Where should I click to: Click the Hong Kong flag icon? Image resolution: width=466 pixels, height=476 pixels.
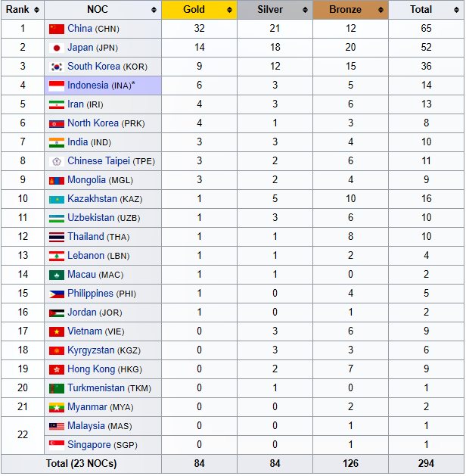[57, 369]
